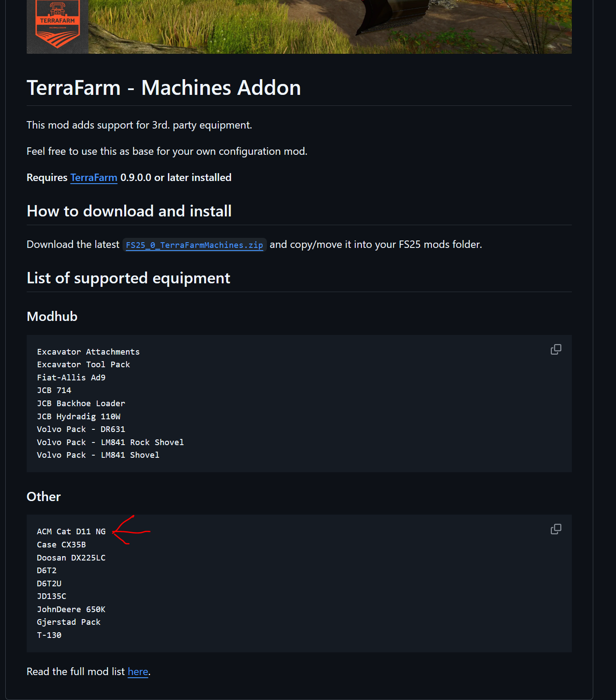
Task: Click the orange TerraFarm logo badge
Action: pyautogui.click(x=57, y=24)
